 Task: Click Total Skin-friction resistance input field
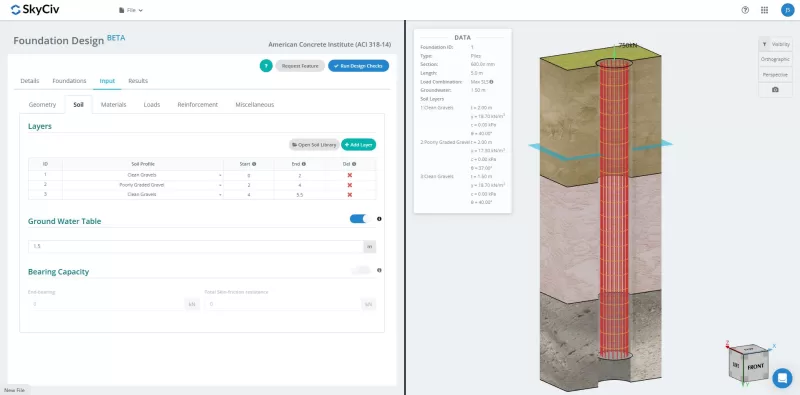283,304
